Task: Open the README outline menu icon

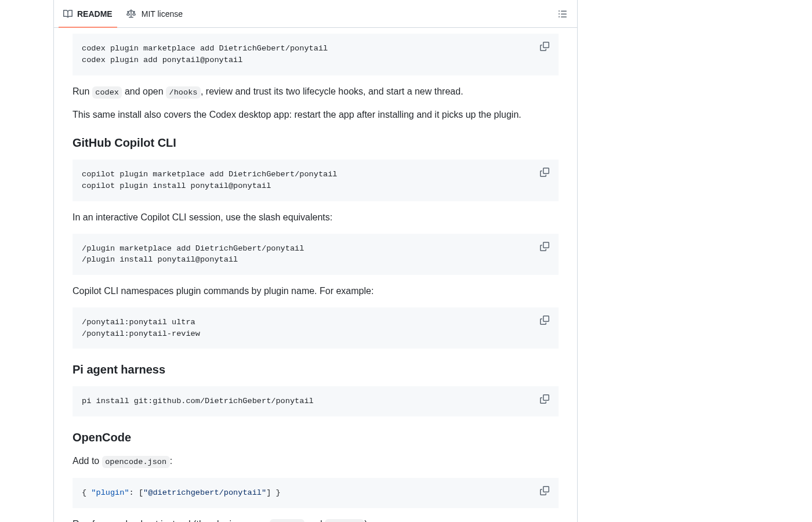Action: coord(563,14)
